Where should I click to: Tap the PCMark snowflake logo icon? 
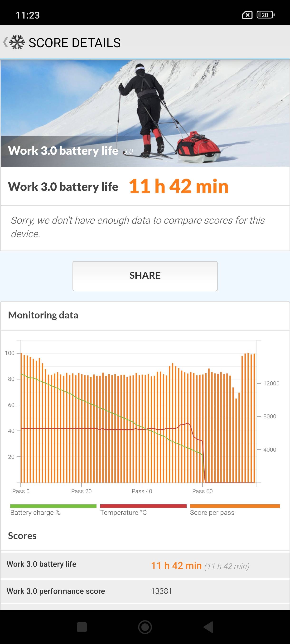click(17, 43)
